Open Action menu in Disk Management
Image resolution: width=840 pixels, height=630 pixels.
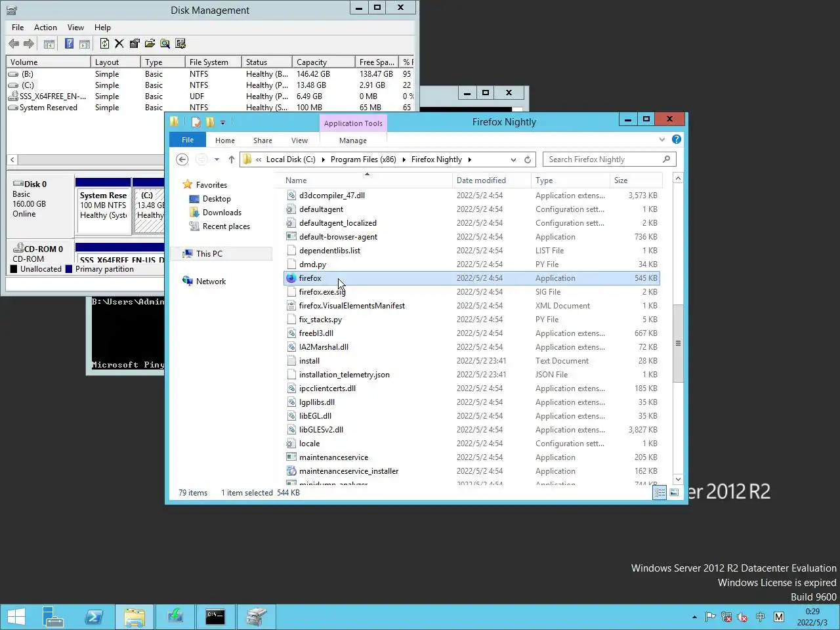45,28
